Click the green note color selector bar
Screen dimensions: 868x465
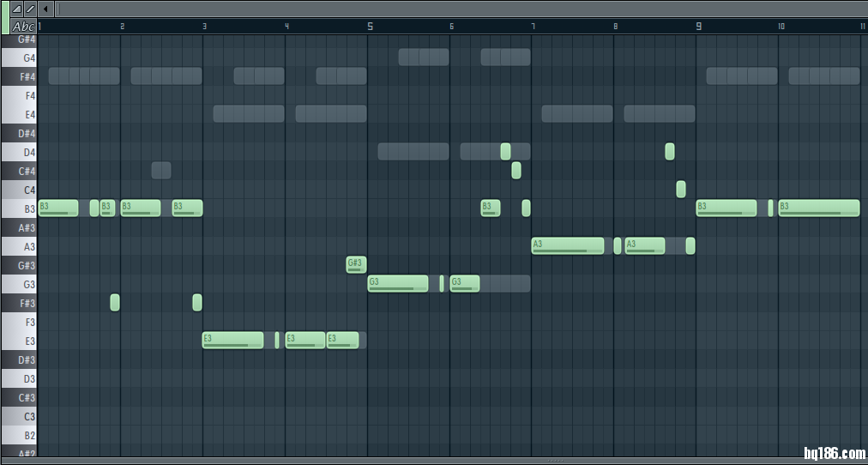pos(4,17)
